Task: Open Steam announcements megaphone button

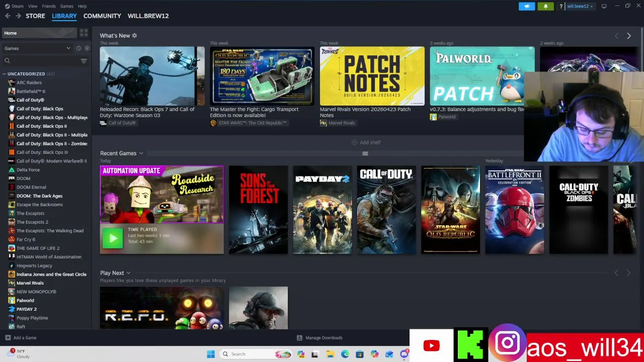Action: tap(527, 6)
